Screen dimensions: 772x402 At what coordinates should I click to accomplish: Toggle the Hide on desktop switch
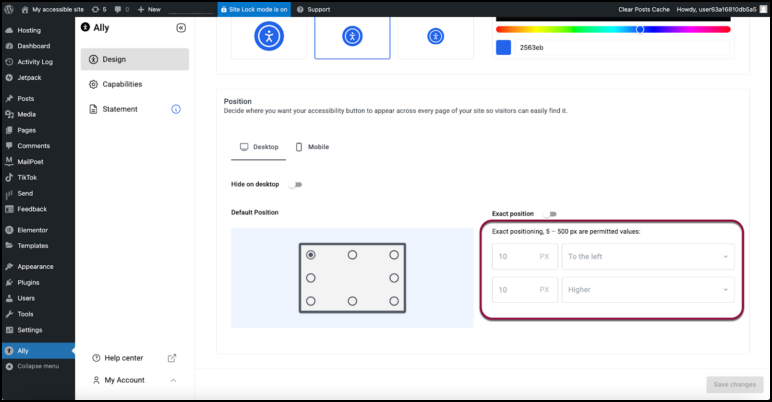(x=295, y=184)
